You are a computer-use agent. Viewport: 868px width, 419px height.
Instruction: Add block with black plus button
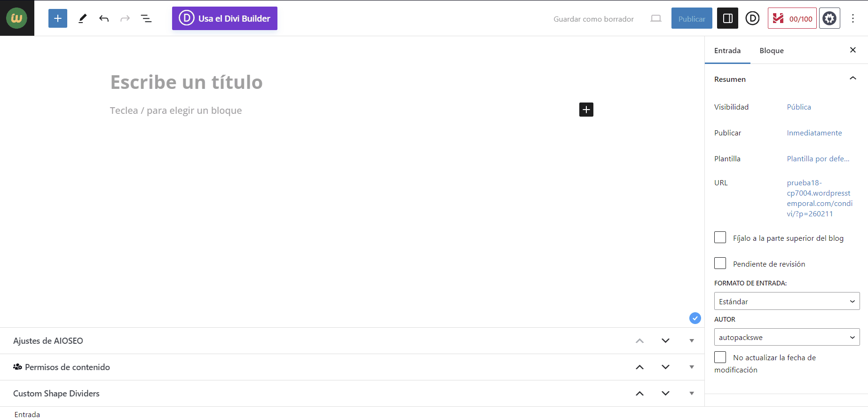[586, 110]
